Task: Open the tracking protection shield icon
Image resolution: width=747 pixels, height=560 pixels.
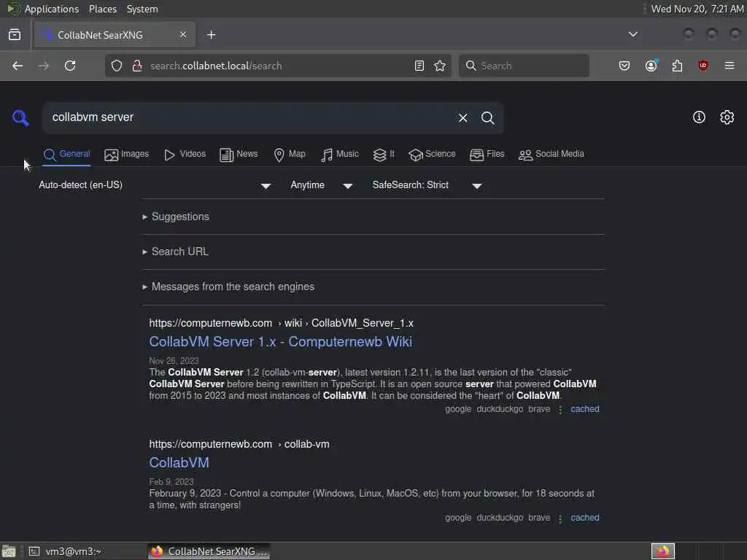Action: [x=117, y=66]
